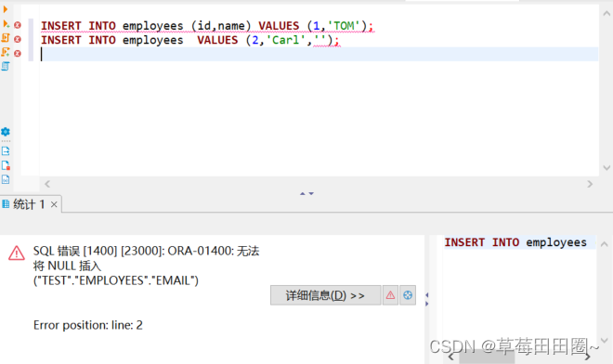Click the Execute SQL script icon

(6, 38)
